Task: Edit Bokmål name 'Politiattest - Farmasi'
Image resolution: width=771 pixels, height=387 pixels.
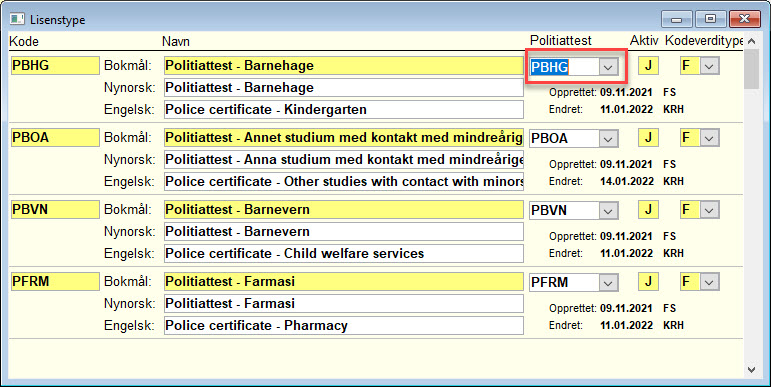Action: coord(344,282)
